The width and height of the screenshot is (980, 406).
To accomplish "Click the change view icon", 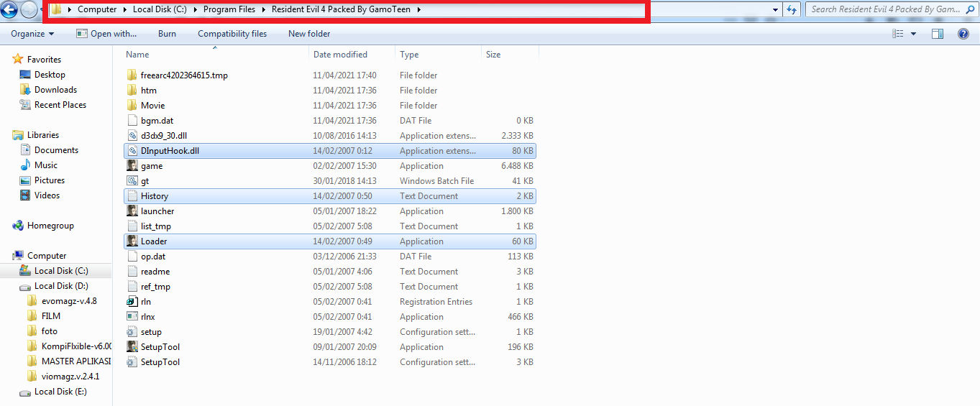I will pos(897,34).
